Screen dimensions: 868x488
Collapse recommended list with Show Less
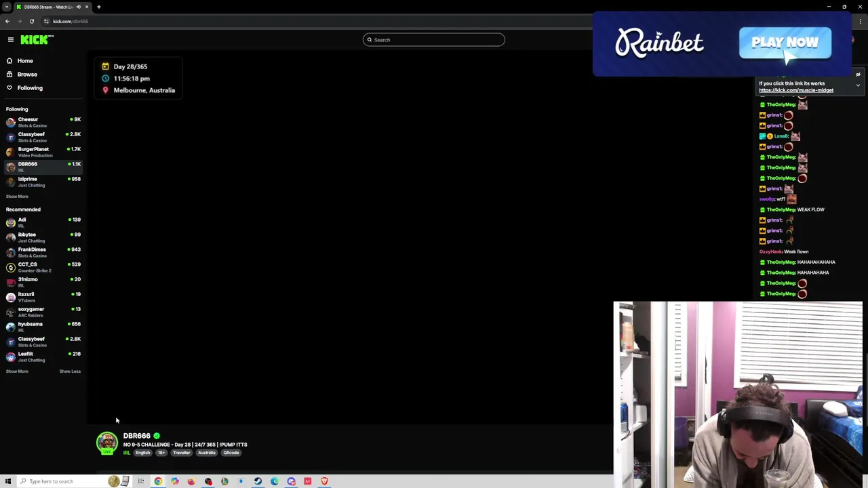[70, 371]
